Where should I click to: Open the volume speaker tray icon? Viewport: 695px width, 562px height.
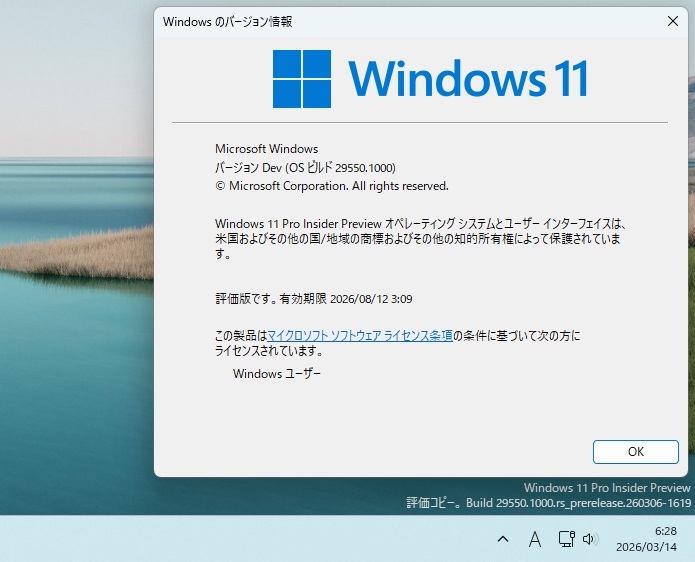click(x=590, y=539)
